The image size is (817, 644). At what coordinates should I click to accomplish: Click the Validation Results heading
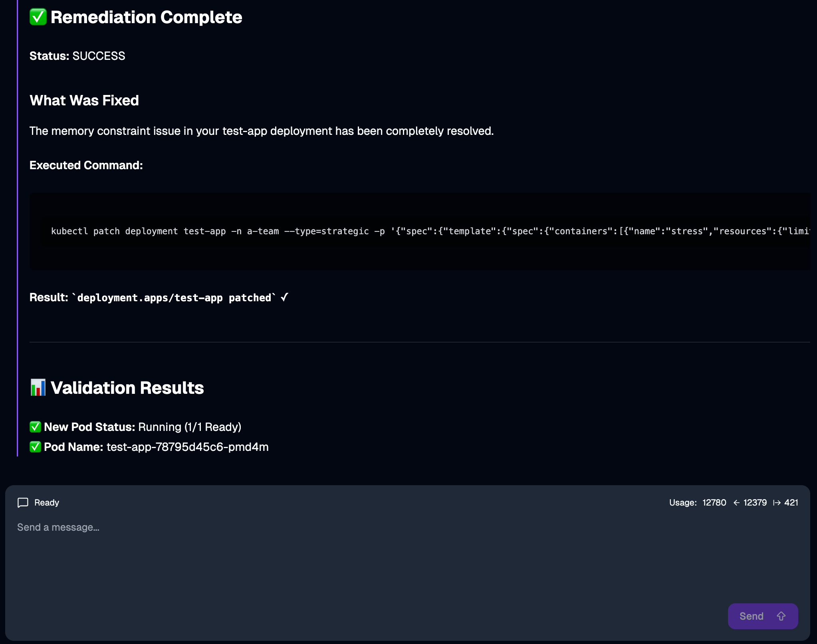point(127,388)
